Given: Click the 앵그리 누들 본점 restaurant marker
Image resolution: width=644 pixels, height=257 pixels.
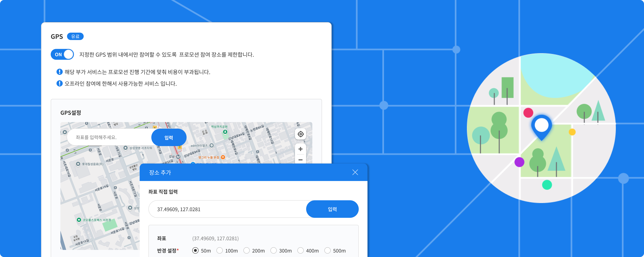Looking at the screenshot, I should tap(223, 157).
